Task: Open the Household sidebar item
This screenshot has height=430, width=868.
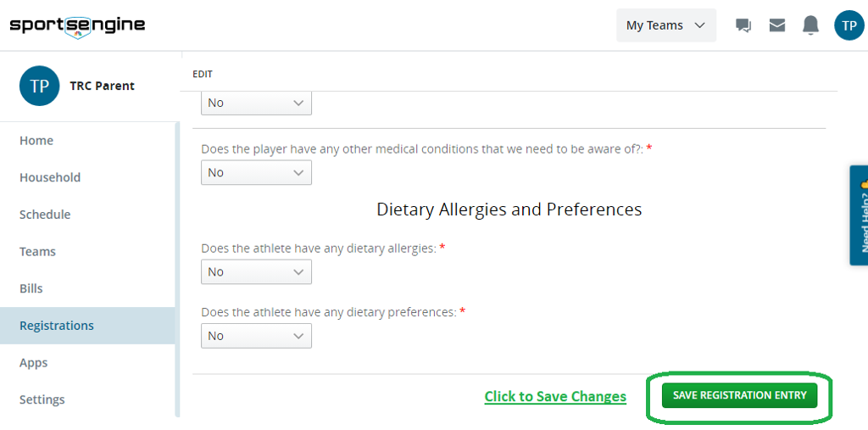Action: [x=50, y=177]
